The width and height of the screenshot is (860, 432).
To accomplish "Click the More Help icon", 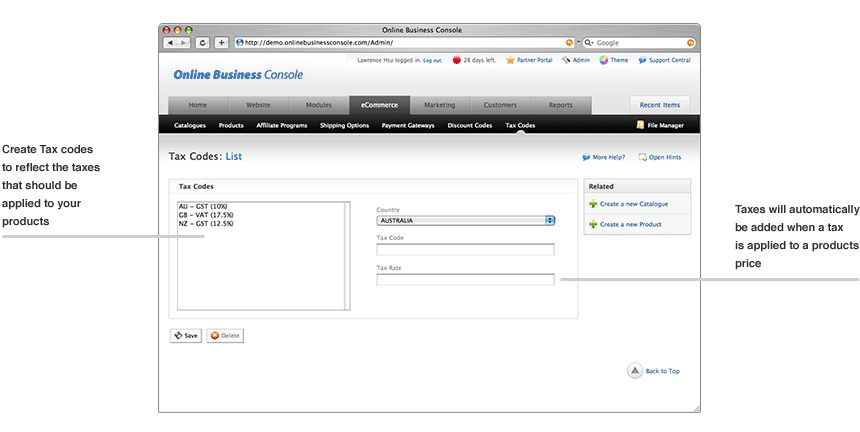I will click(x=586, y=157).
